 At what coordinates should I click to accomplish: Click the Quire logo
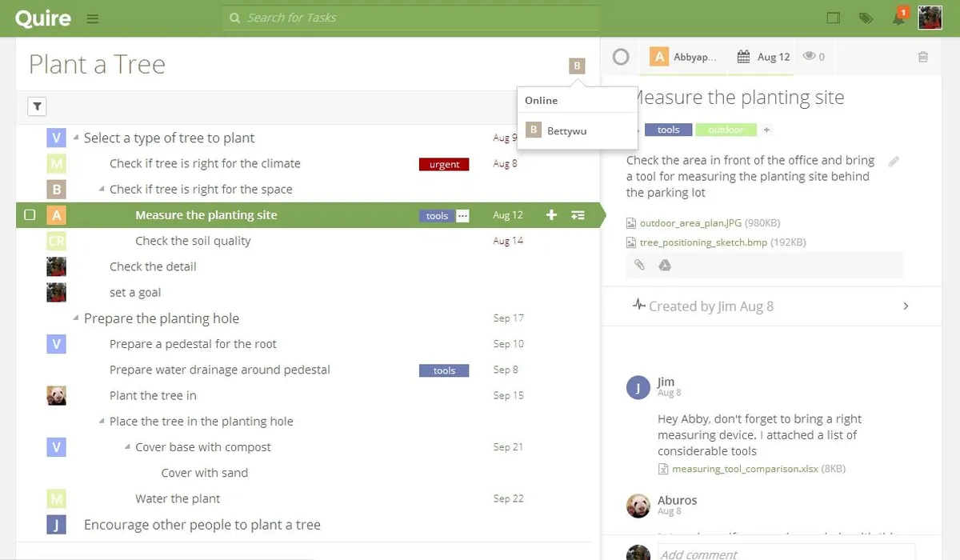coord(43,18)
